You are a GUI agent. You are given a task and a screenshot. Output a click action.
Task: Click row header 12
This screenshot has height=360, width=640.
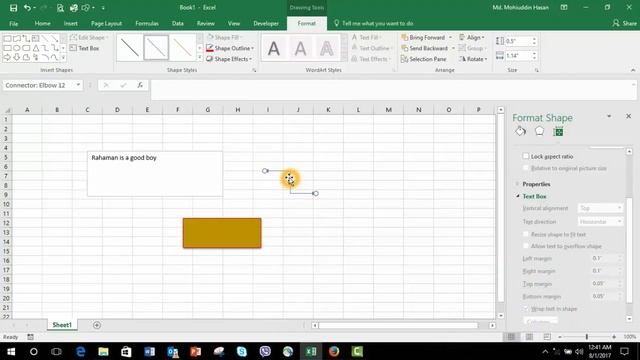(6, 223)
